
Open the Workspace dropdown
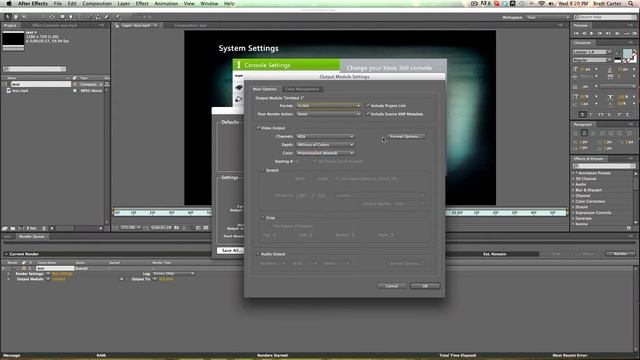point(547,17)
